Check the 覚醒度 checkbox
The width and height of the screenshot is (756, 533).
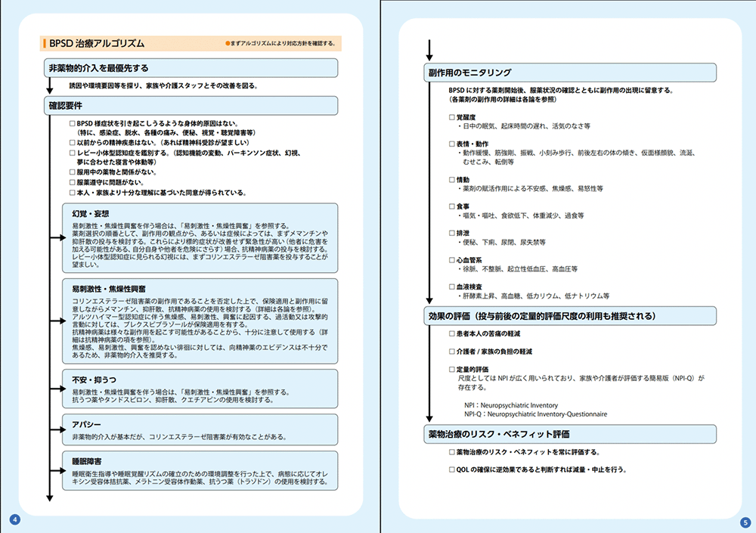[452, 117]
